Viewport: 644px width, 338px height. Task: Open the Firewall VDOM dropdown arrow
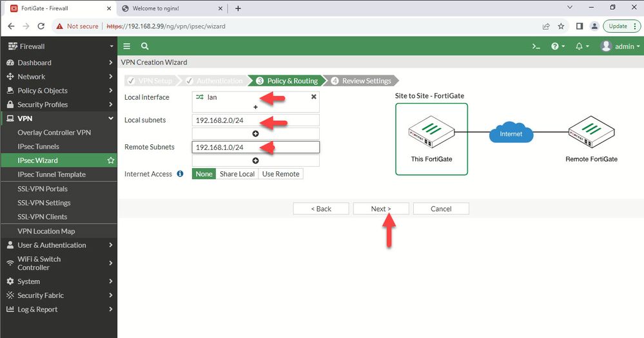[112, 46]
